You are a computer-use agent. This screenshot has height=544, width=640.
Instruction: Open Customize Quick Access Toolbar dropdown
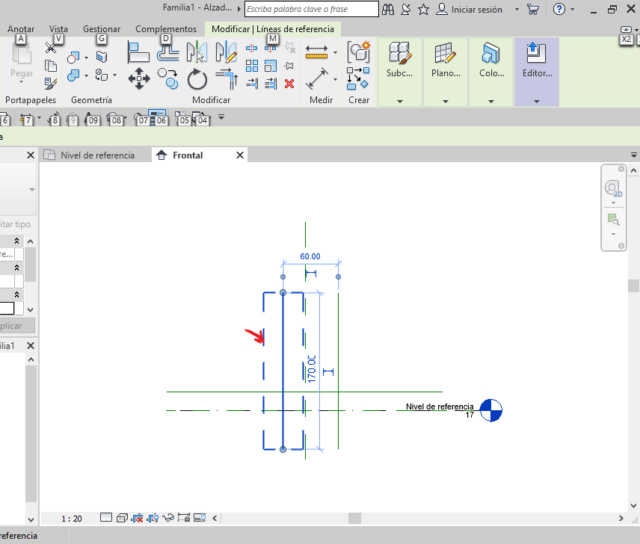click(221, 117)
